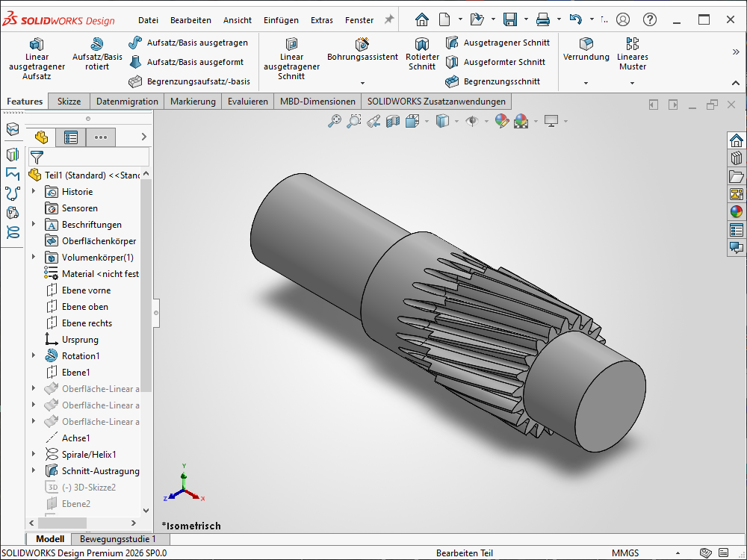Open the Einfügen menu
The height and width of the screenshot is (560, 747).
click(281, 20)
